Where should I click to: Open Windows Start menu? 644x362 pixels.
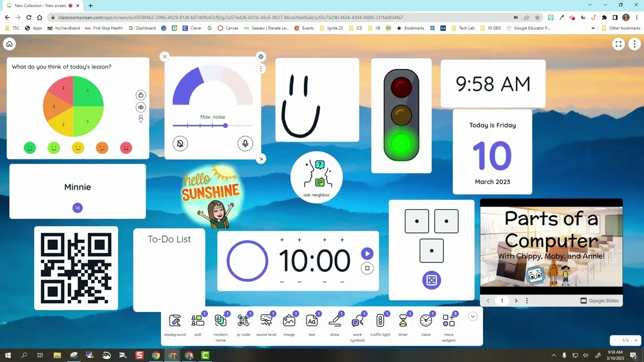(8, 355)
